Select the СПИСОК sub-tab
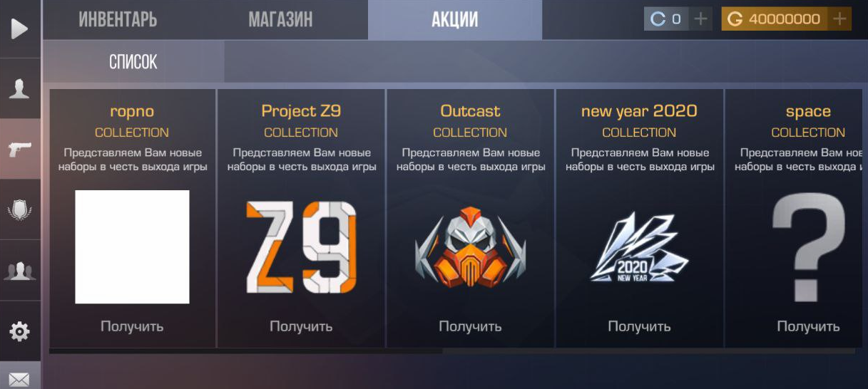This screenshot has width=868, height=389. pos(133,62)
